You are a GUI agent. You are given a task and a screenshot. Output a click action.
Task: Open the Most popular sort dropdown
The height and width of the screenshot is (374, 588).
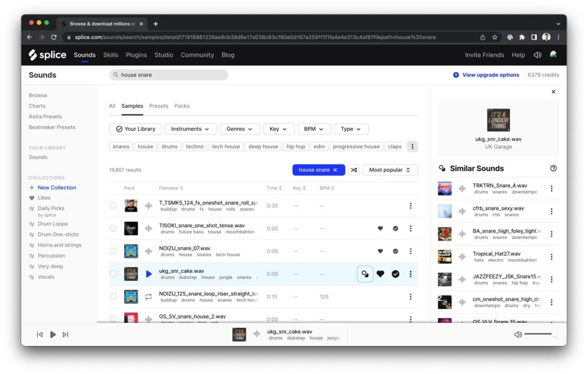click(x=390, y=170)
